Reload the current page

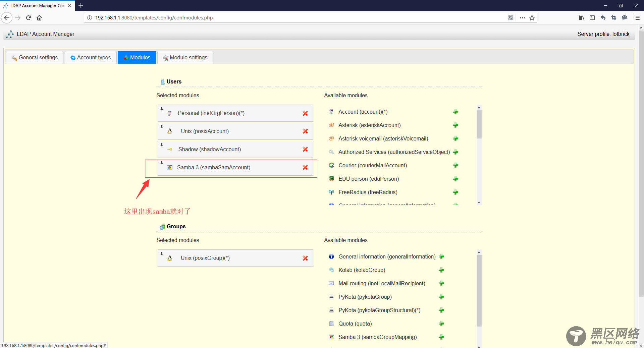pyautogui.click(x=29, y=18)
